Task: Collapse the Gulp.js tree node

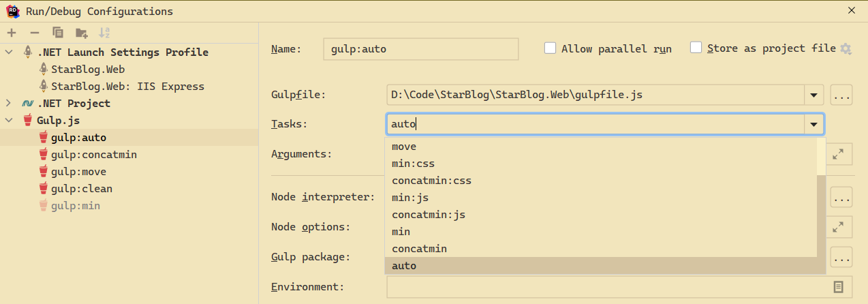Action: click(8, 121)
